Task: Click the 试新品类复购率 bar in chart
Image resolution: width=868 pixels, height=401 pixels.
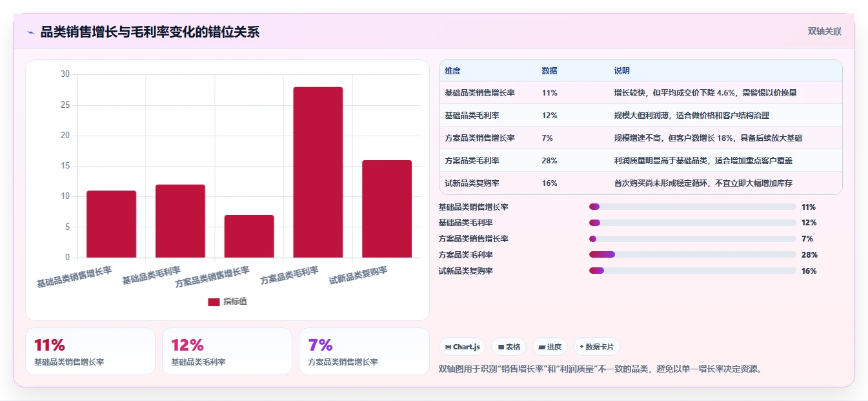Action: coord(387,209)
